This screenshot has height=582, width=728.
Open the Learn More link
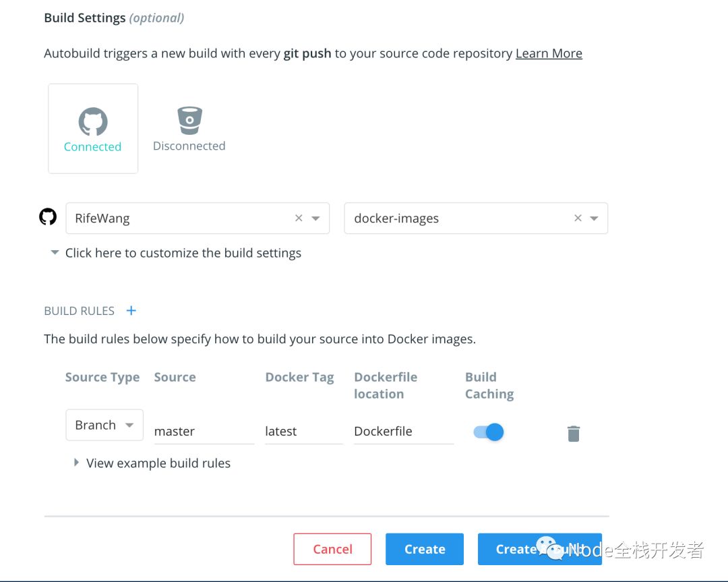[549, 53]
